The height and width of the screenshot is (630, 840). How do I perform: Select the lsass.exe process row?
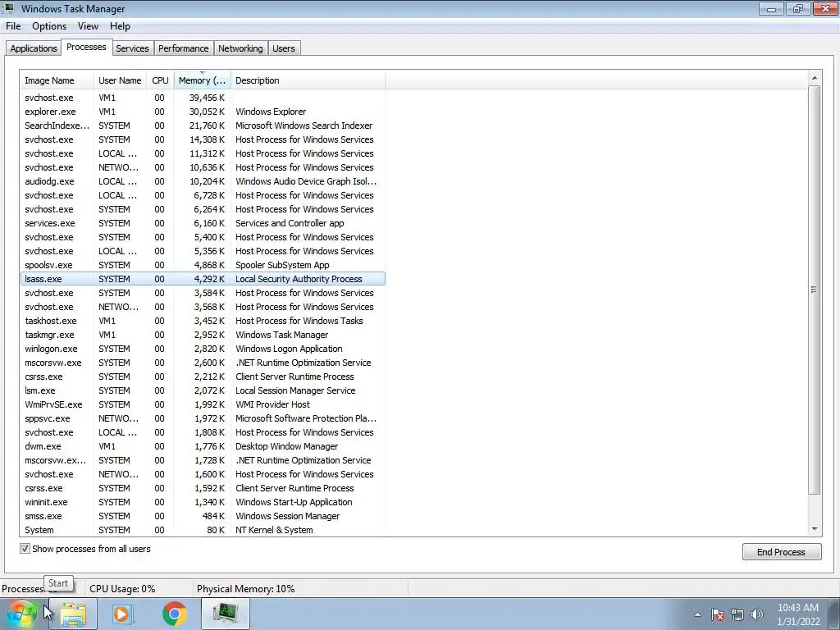[x=203, y=279]
